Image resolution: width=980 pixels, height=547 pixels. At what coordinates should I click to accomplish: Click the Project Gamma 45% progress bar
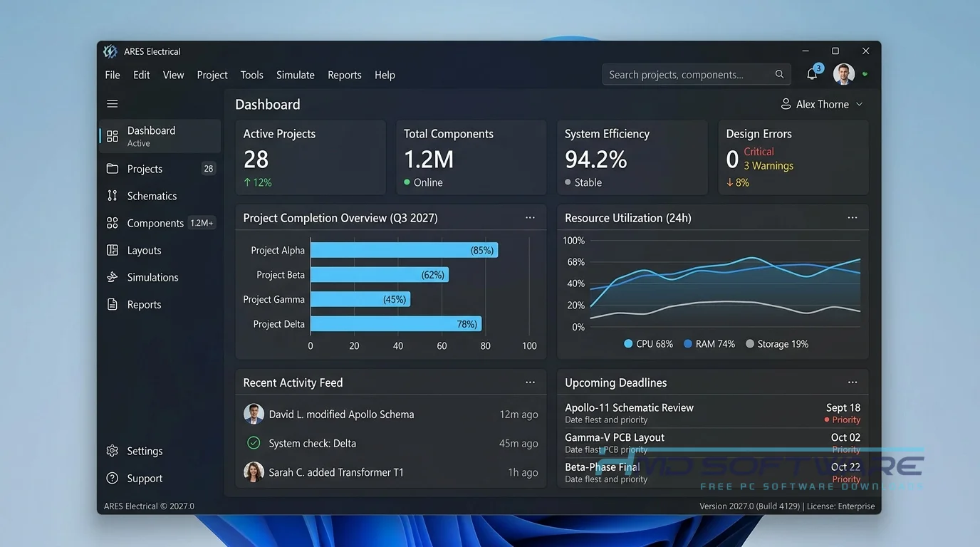pos(360,299)
